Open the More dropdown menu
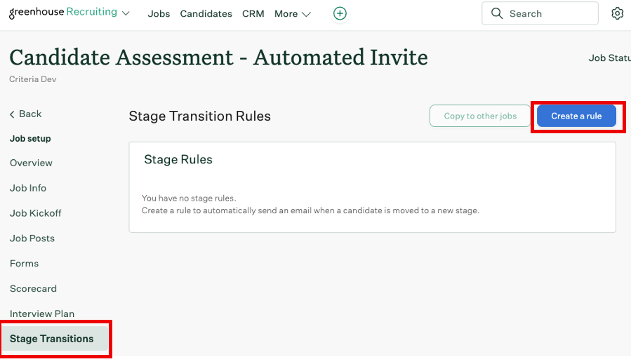The width and height of the screenshot is (631, 364). click(293, 13)
